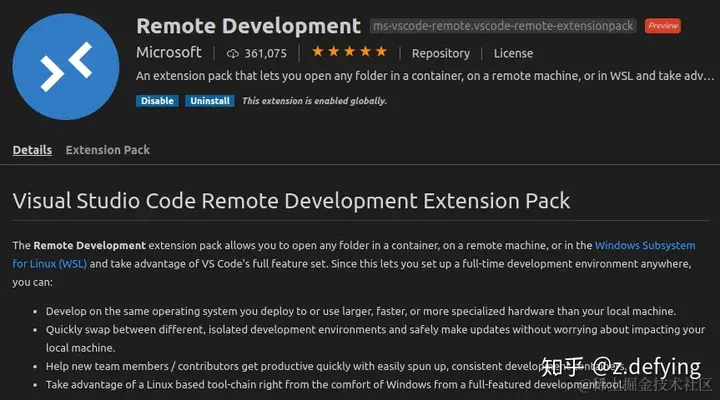
Task: Click the Microsoft publisher name
Action: (169, 52)
